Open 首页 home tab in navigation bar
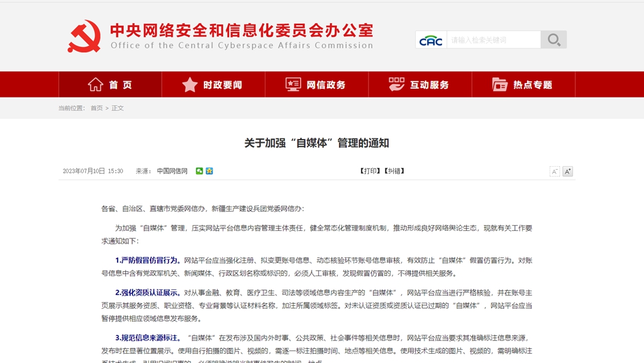The width and height of the screenshot is (644, 363). click(110, 85)
